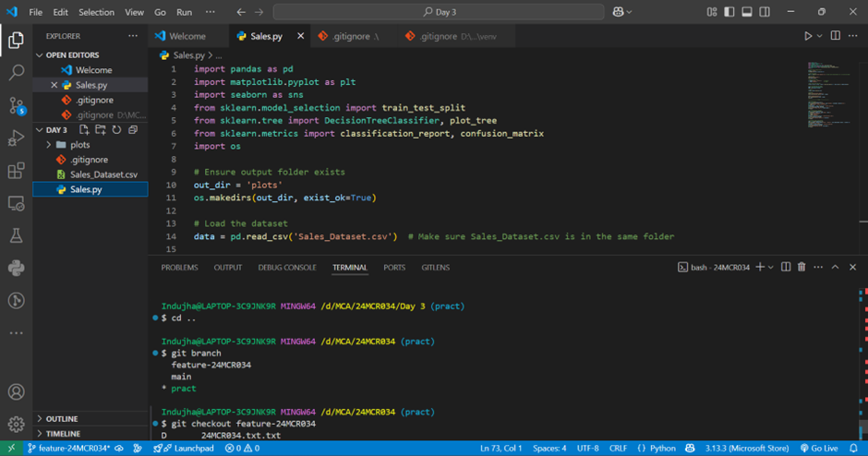Kill terminal with the trash icon
This screenshot has height=456, width=868.
[802, 268]
